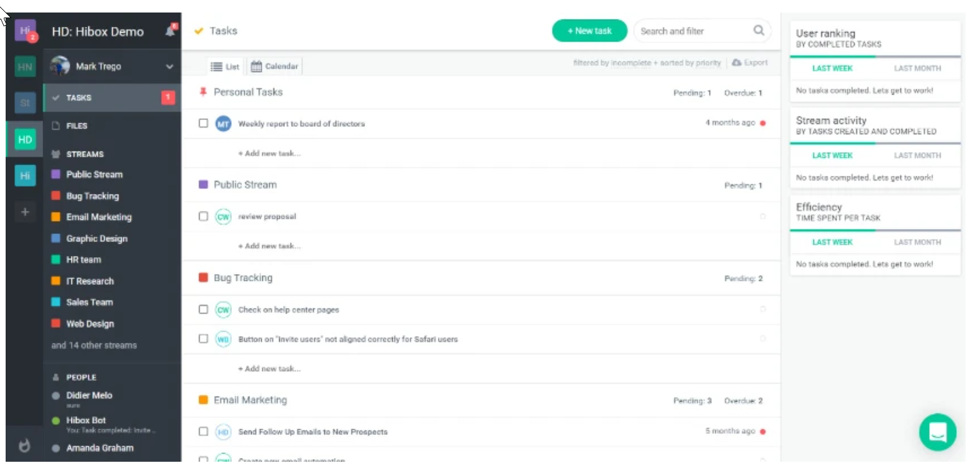
Task: Open the notifications bell icon
Action: tap(170, 31)
